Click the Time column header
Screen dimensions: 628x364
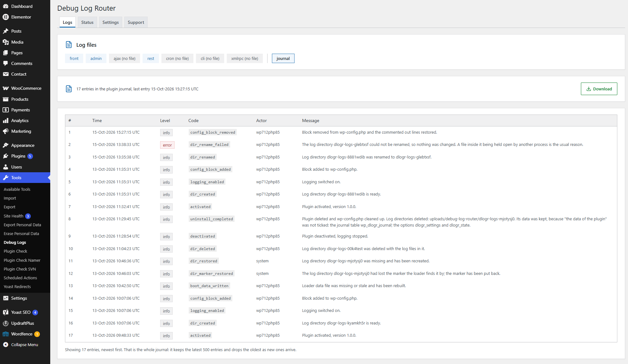coord(97,120)
